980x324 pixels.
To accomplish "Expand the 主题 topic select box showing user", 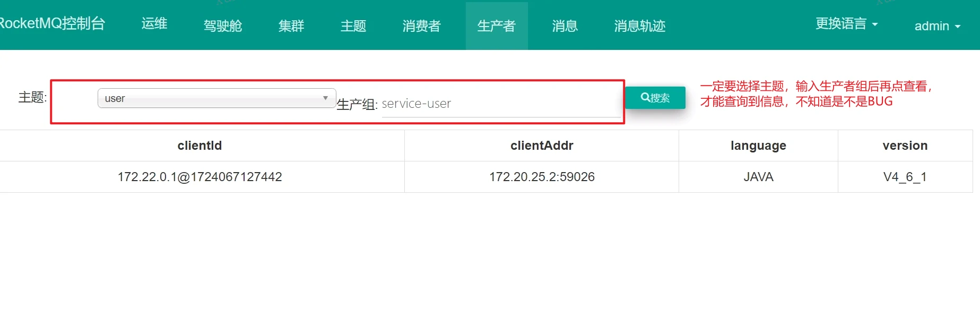I will pos(212,98).
